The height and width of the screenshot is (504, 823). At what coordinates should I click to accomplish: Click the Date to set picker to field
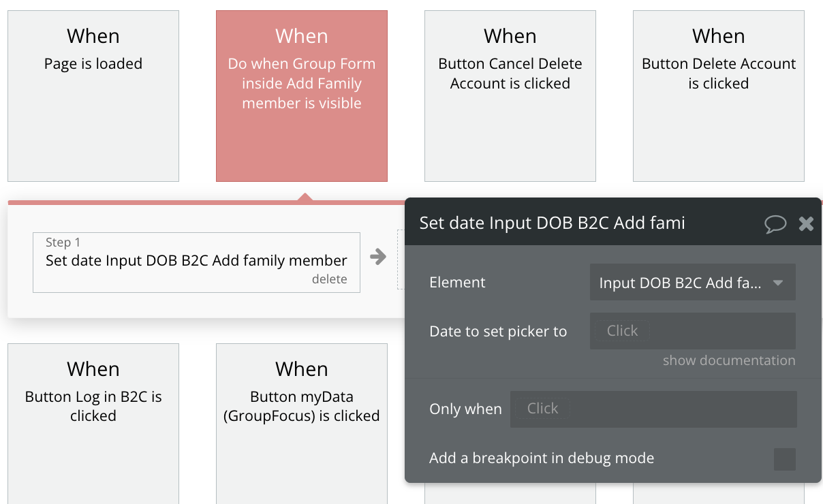click(x=693, y=331)
